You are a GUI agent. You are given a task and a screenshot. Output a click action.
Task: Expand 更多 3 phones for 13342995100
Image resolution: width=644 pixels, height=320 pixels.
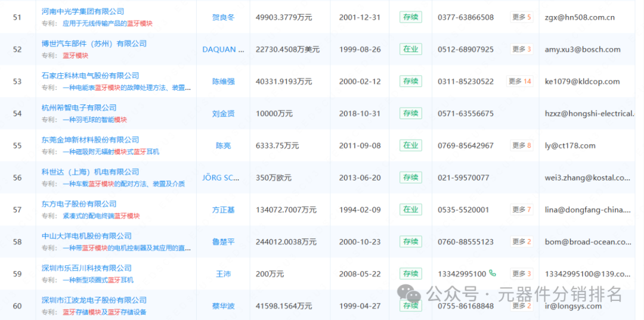(522, 274)
